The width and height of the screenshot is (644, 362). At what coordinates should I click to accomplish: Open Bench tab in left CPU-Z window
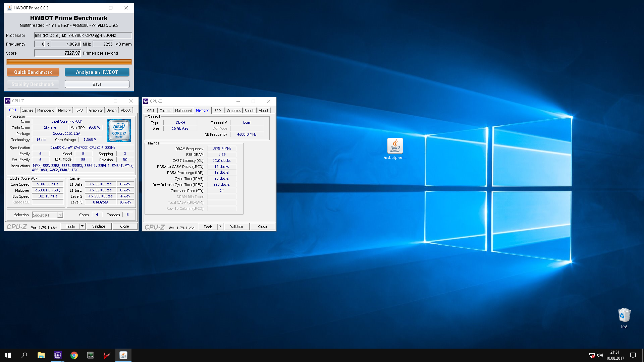[112, 110]
